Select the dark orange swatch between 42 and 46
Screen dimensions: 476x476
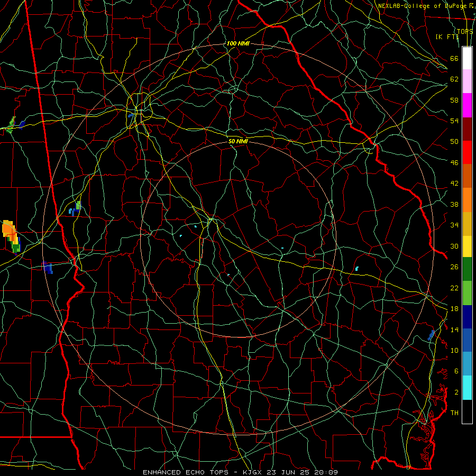(467, 176)
